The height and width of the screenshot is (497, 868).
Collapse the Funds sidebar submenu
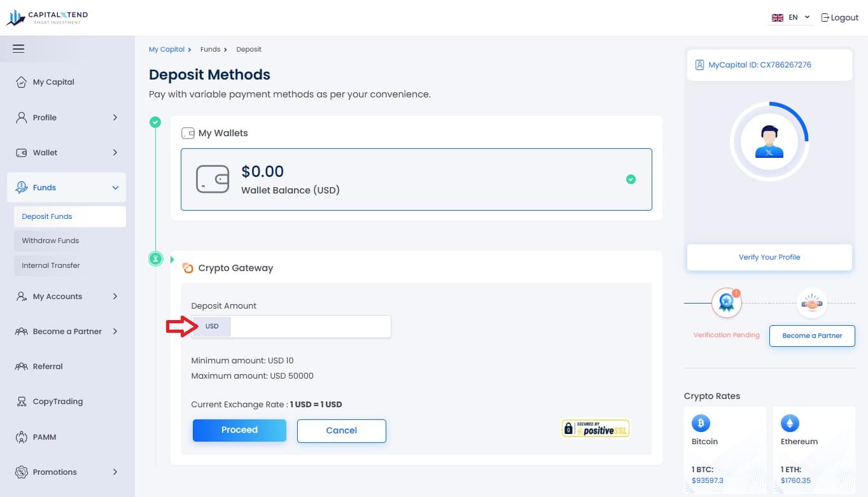(66, 188)
